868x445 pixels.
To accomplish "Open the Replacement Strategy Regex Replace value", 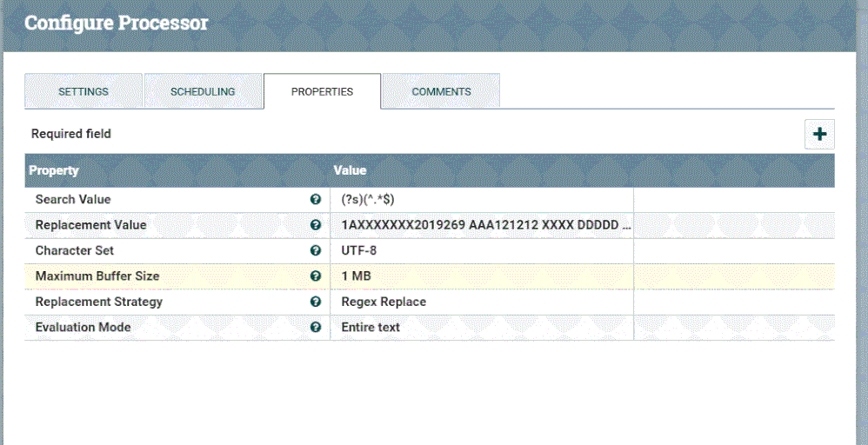I will coord(482,302).
